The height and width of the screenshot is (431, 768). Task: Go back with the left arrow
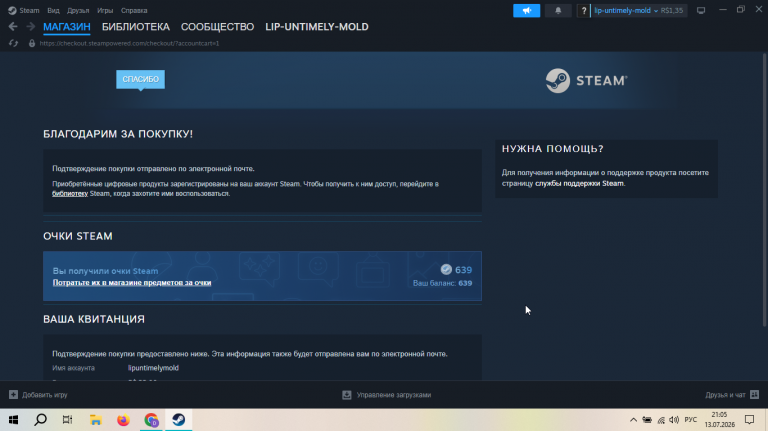[x=13, y=26]
